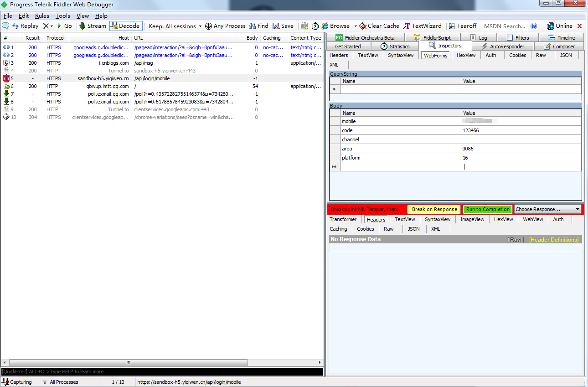Viewport: 588px width, 387px height.
Task: Select session 10 chrome-variations cached icon
Action: (x=6, y=117)
